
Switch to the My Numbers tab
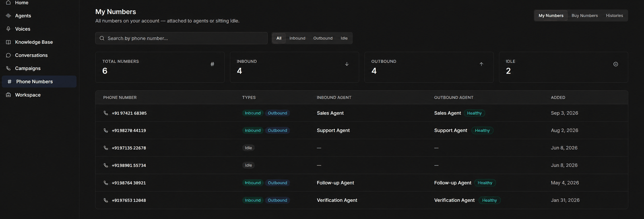point(551,16)
